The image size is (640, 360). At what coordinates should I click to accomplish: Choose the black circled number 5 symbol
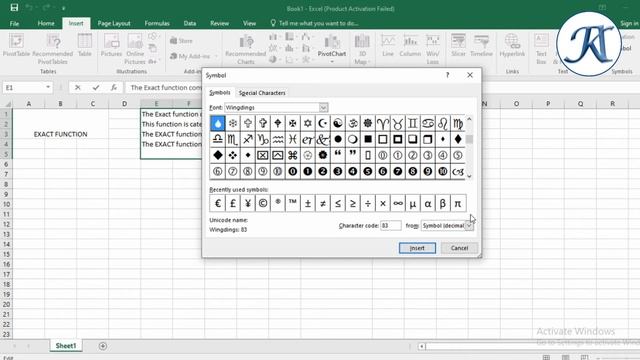[x=368, y=171]
